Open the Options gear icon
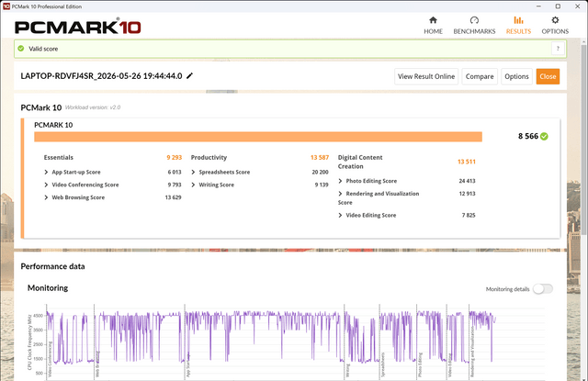The image size is (588, 381). click(555, 20)
